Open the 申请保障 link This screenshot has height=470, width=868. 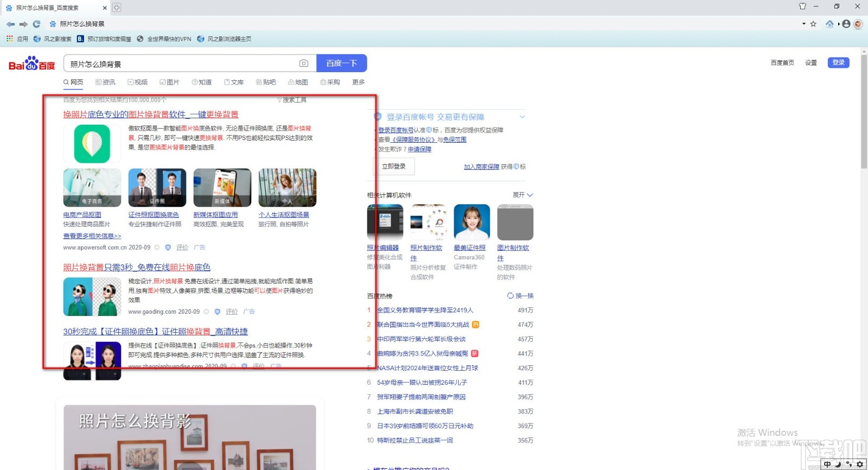coord(420,149)
